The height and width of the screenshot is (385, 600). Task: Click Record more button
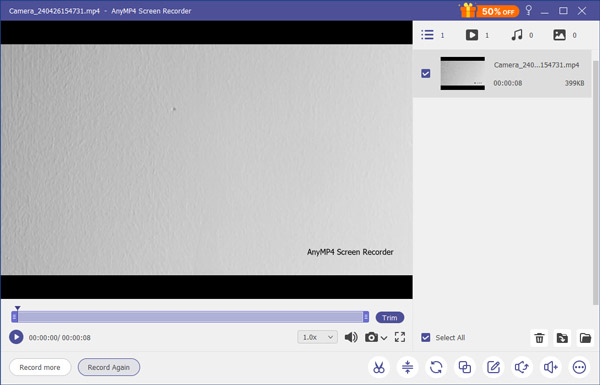pos(40,367)
